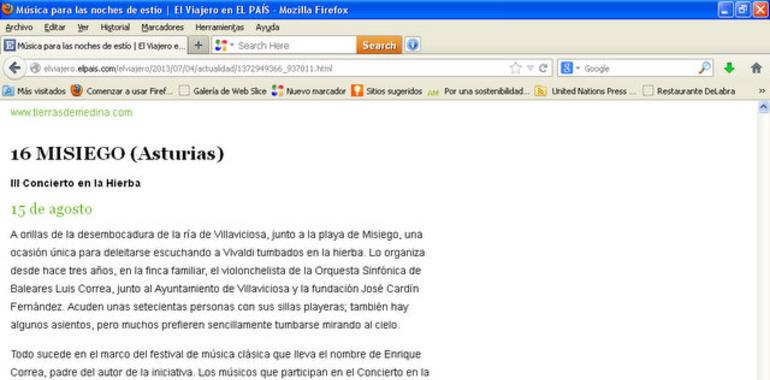This screenshot has height=380, width=770.
Task: Click the III Concierto en la Hierba subtitle
Action: point(76,183)
